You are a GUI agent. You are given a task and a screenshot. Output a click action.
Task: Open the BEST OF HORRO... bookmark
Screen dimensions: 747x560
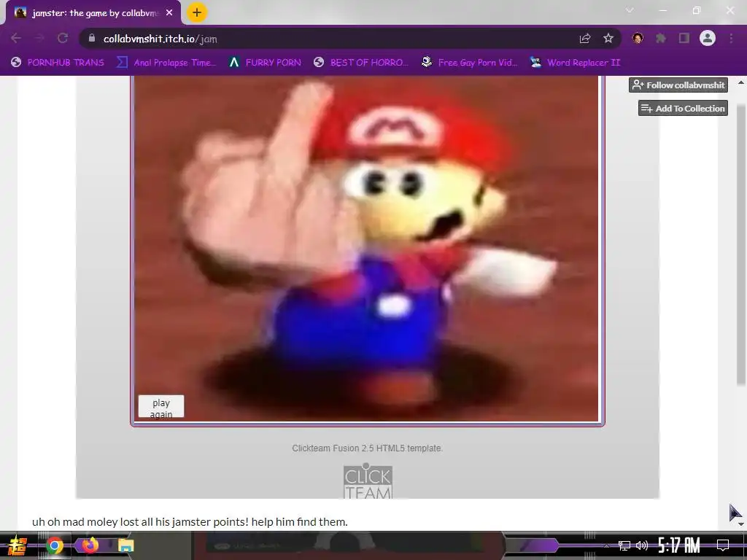pyautogui.click(x=361, y=63)
